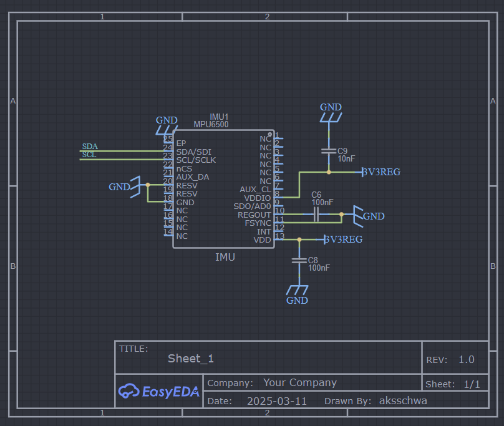504x426 pixels.
Task: Select the SCL net label
Action: tap(89, 155)
